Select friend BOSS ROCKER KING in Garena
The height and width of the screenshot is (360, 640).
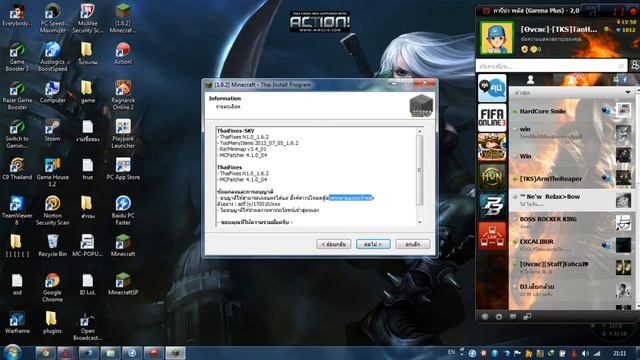click(571, 222)
